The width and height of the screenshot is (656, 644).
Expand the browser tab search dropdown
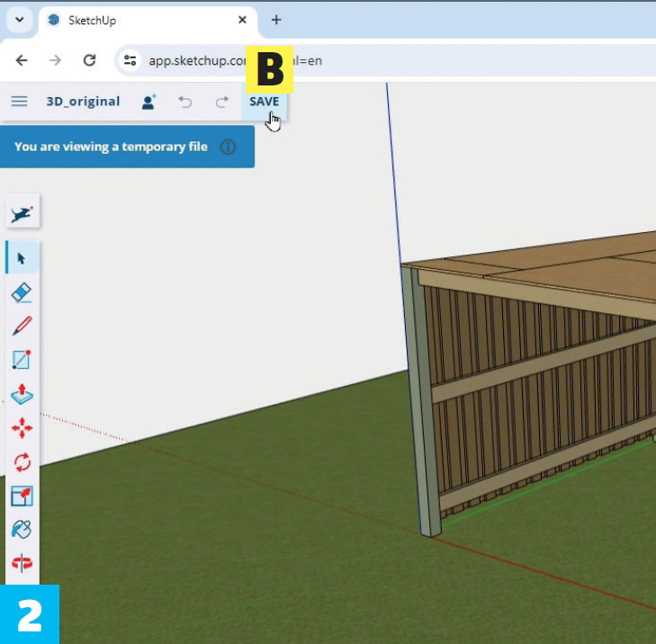pos(19,20)
